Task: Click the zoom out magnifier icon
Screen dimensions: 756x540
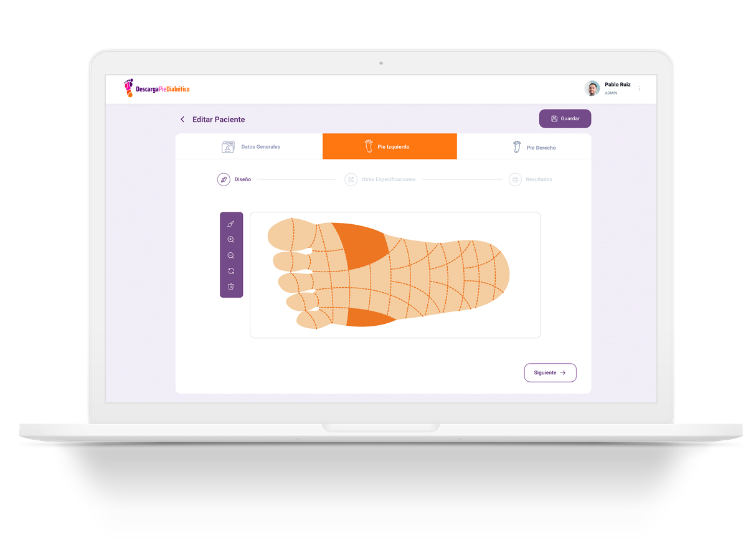Action: pyautogui.click(x=231, y=255)
